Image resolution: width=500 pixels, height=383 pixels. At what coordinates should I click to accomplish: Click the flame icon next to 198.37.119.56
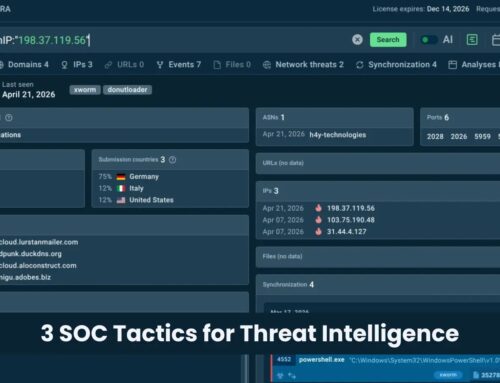(x=318, y=208)
